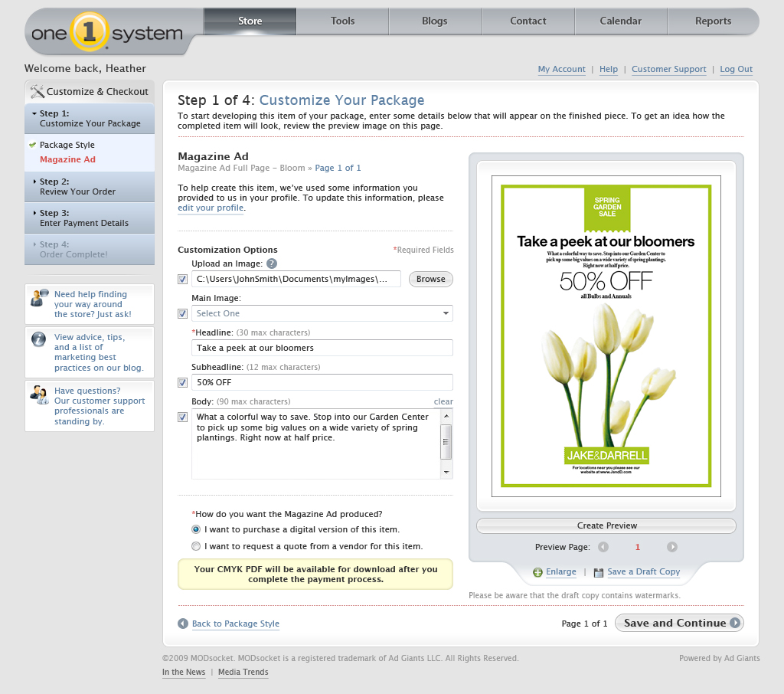
Task: Click the one1system logo
Action: (x=106, y=33)
